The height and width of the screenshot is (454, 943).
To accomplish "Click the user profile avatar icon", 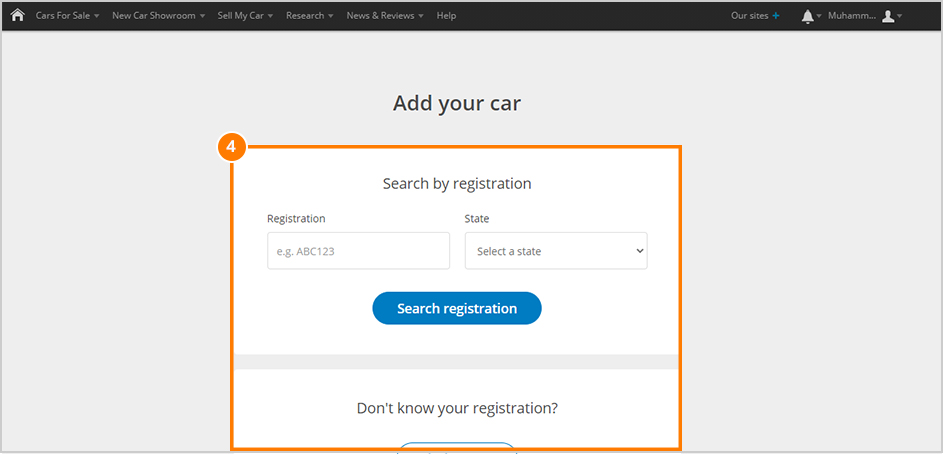I will 888,16.
